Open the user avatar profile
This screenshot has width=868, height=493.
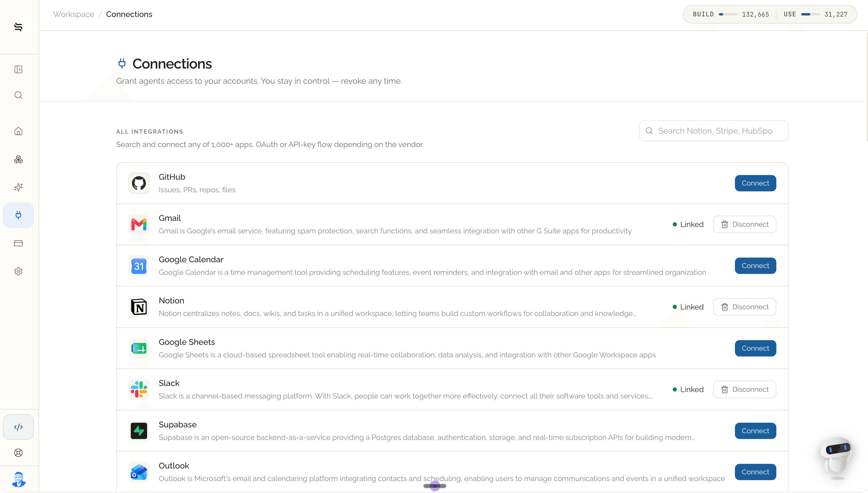click(x=19, y=480)
